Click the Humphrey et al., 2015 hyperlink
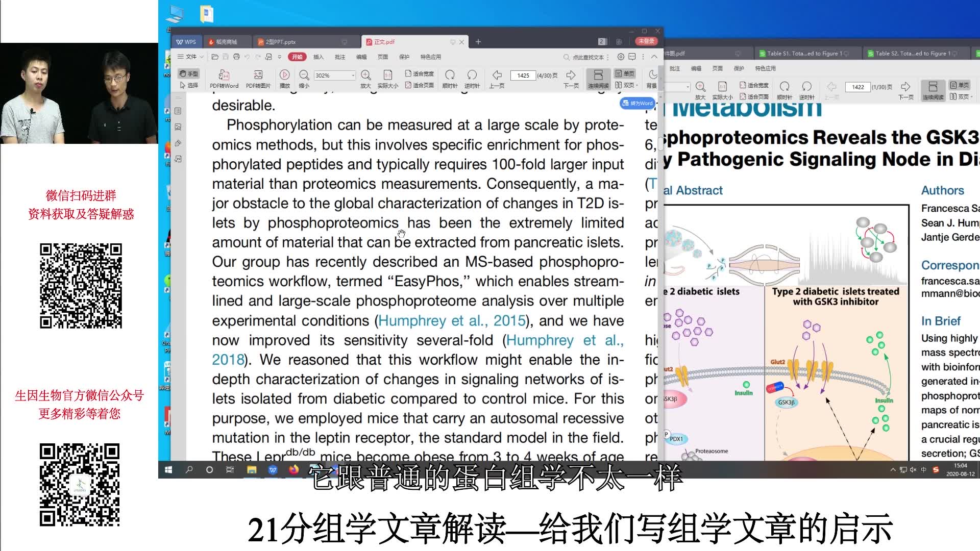The height and width of the screenshot is (551, 980). [x=452, y=321]
